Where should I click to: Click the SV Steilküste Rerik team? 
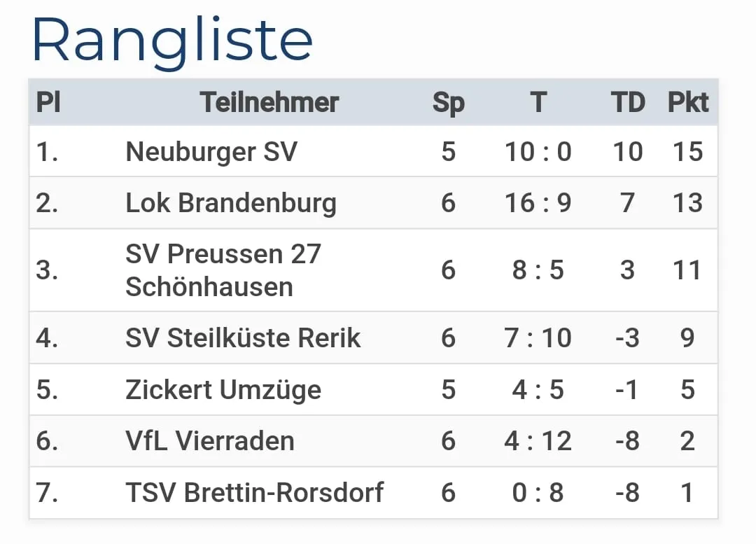[243, 338]
